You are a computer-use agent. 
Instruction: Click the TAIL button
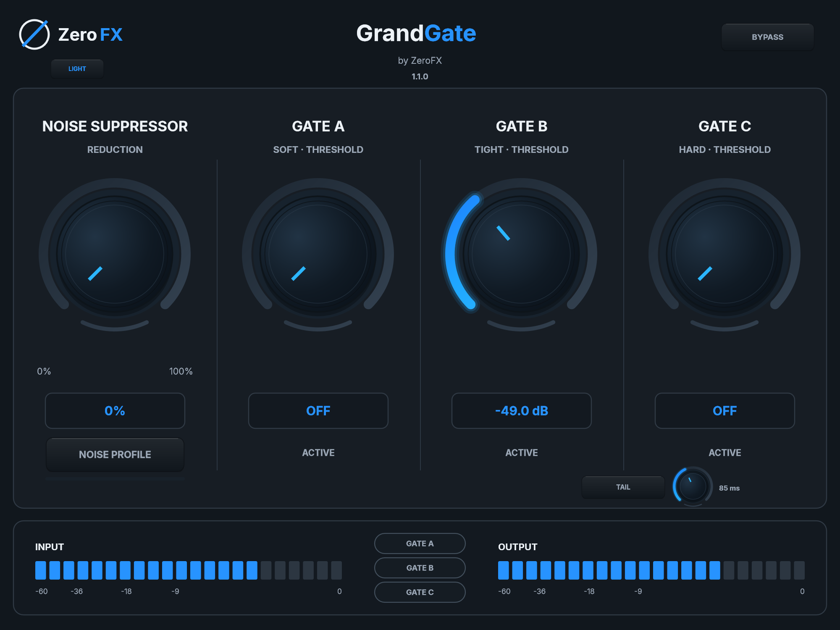(x=623, y=487)
